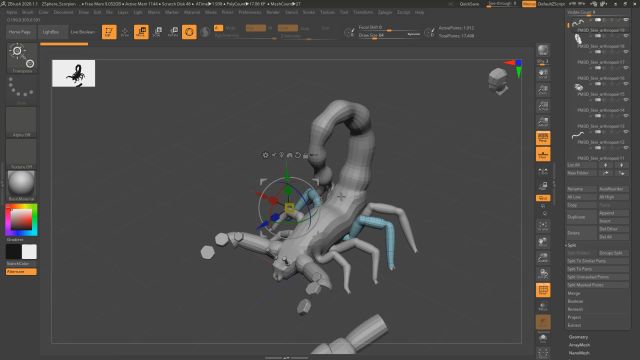Expand the NanoMesh palette

[579, 353]
